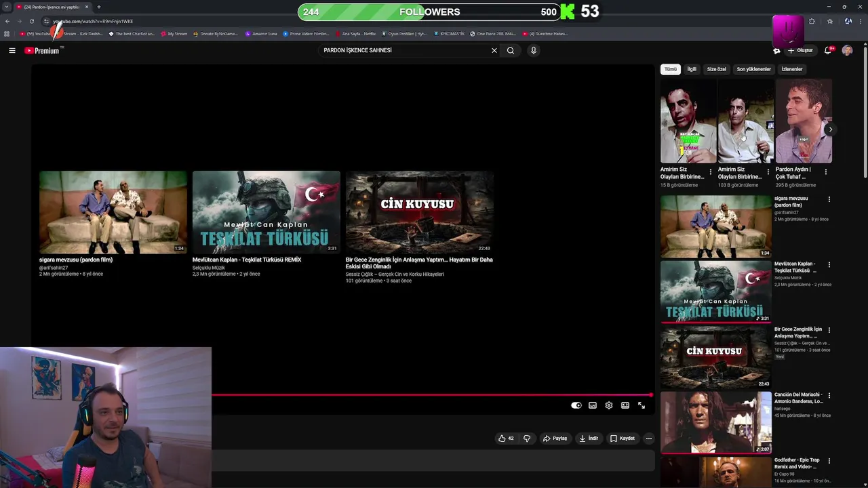Open Chrome profile avatar

pyautogui.click(x=848, y=21)
